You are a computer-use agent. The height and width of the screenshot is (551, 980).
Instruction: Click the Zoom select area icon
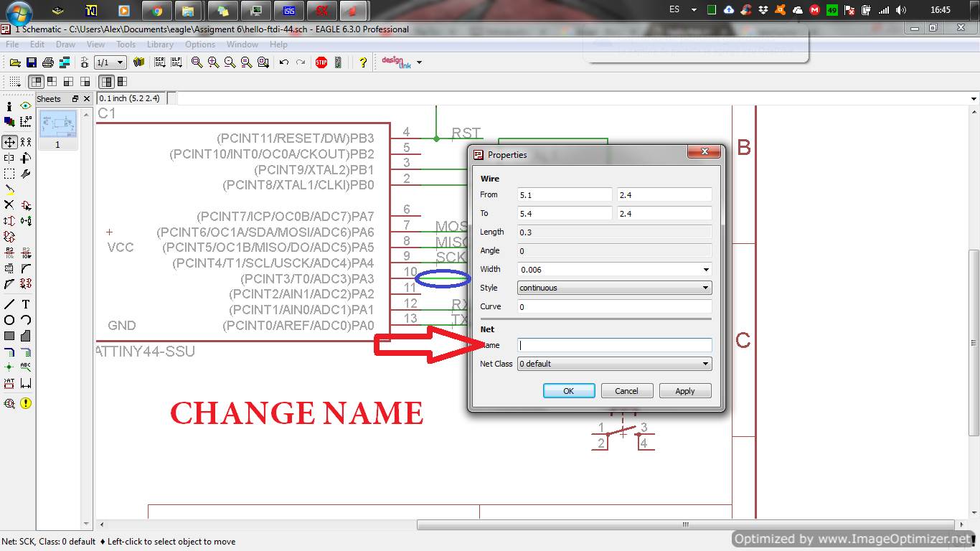point(263,62)
